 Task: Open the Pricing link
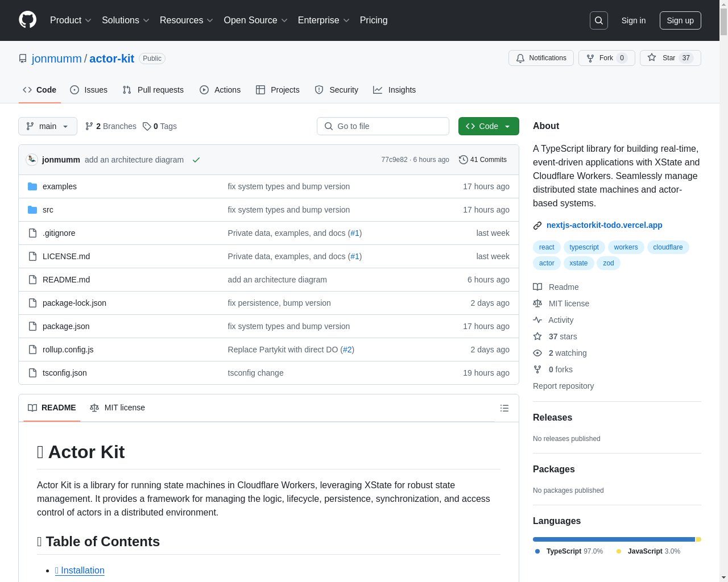(x=374, y=20)
